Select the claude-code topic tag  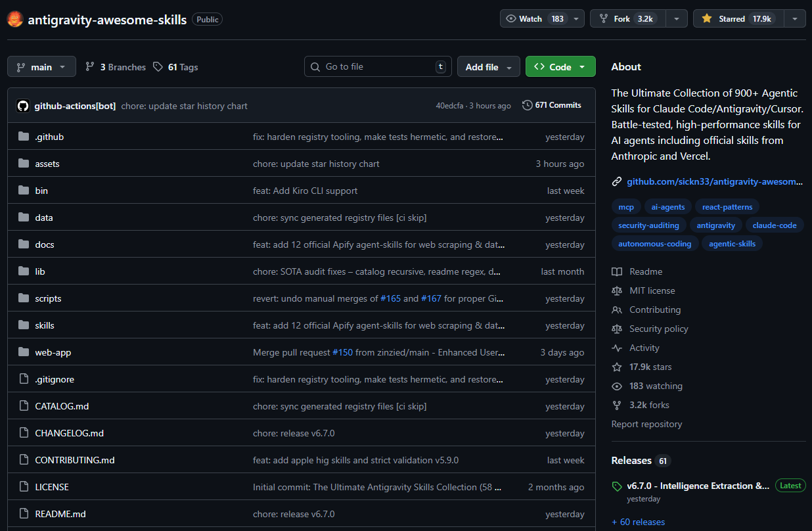(775, 225)
